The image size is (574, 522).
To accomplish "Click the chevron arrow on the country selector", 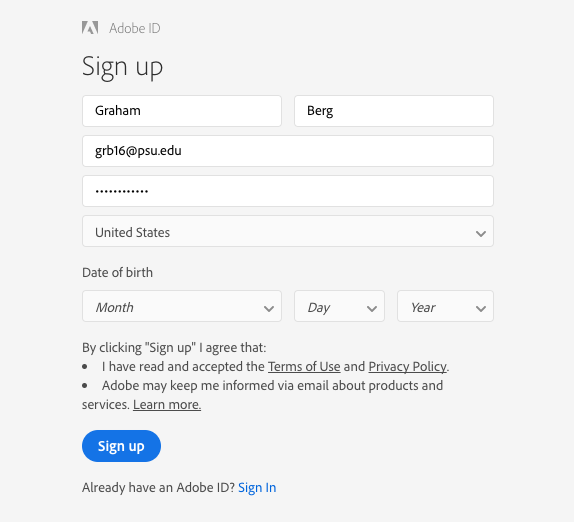I will click(481, 233).
